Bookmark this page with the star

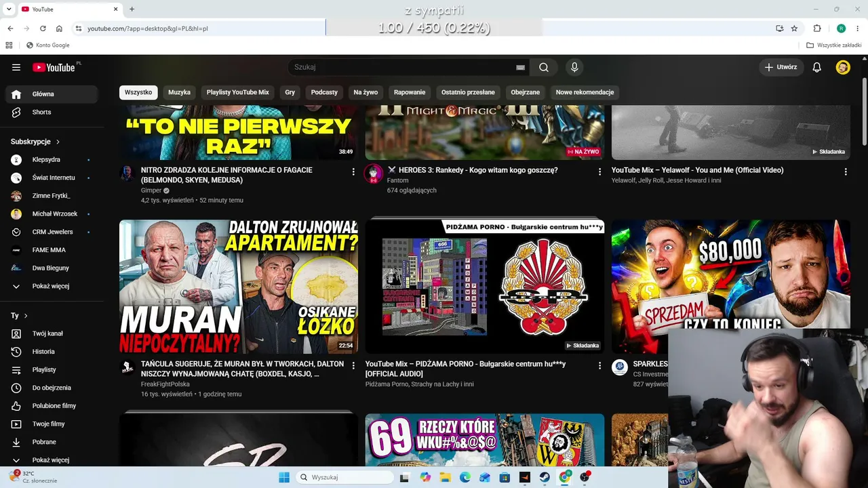point(794,28)
